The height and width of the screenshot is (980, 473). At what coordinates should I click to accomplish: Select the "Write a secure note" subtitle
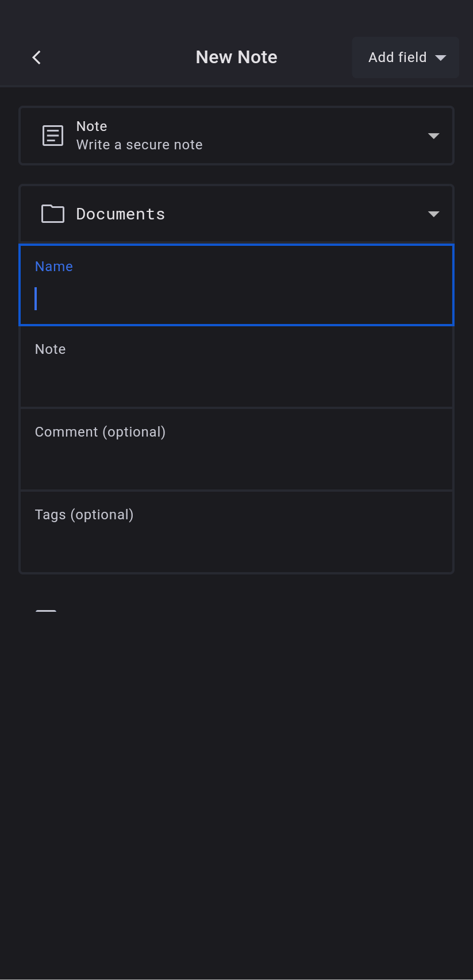pyautogui.click(x=139, y=145)
